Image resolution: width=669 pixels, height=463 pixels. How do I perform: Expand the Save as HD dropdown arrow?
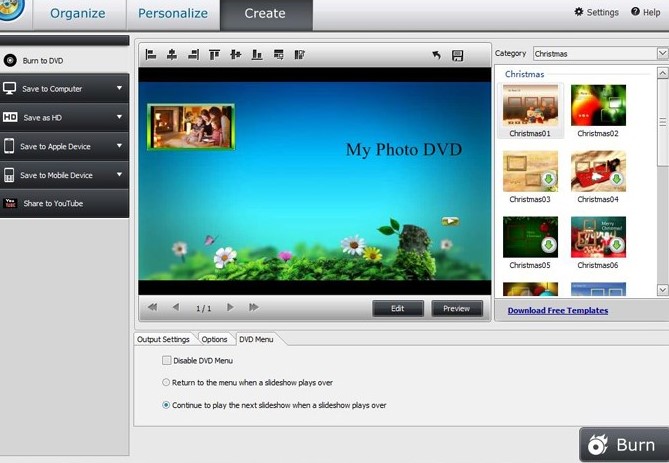(x=119, y=116)
